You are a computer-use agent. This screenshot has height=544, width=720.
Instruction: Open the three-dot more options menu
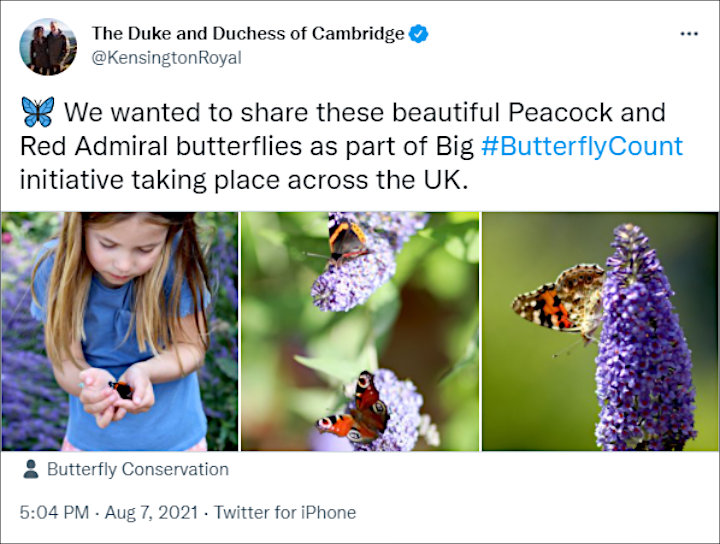(x=689, y=34)
